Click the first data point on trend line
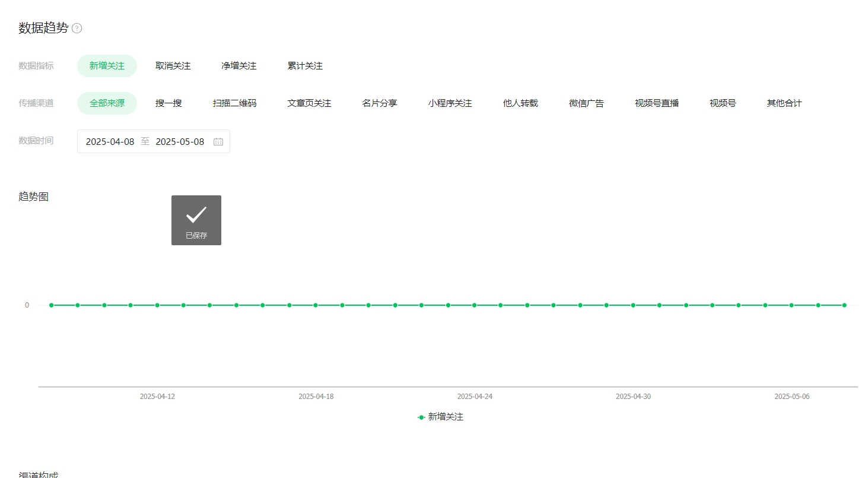Screen dimensions: 868x478 pyautogui.click(x=51, y=305)
